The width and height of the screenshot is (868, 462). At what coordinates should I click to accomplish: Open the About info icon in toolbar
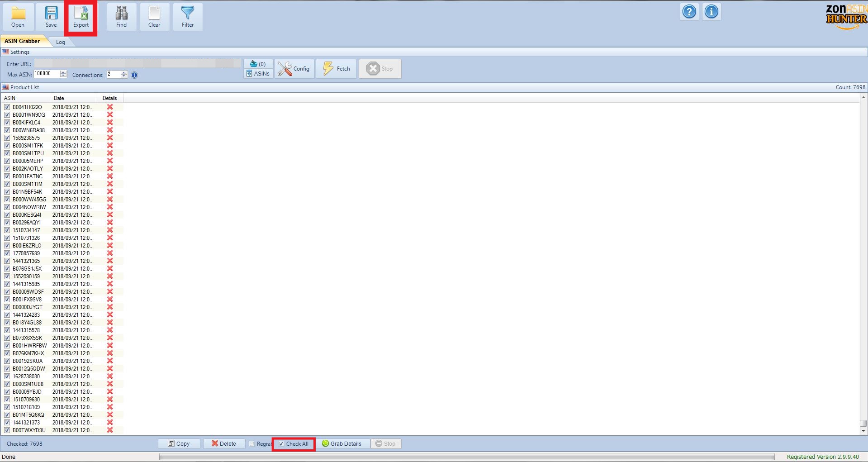tap(711, 12)
